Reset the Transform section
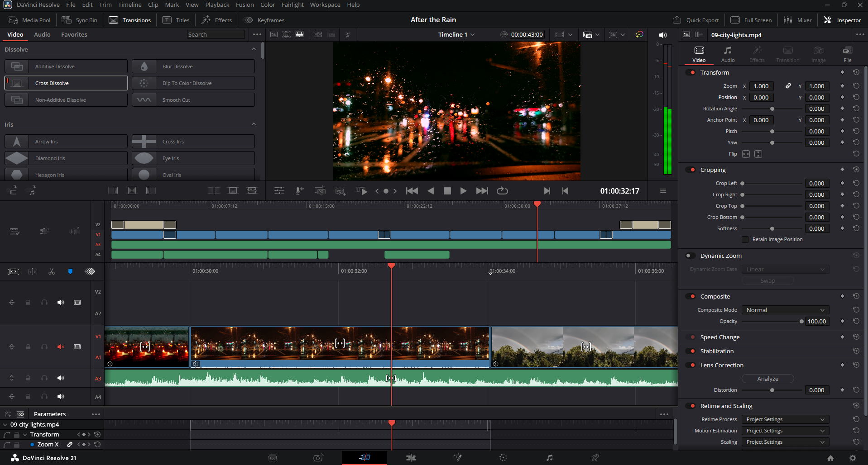The width and height of the screenshot is (868, 465). click(x=856, y=72)
